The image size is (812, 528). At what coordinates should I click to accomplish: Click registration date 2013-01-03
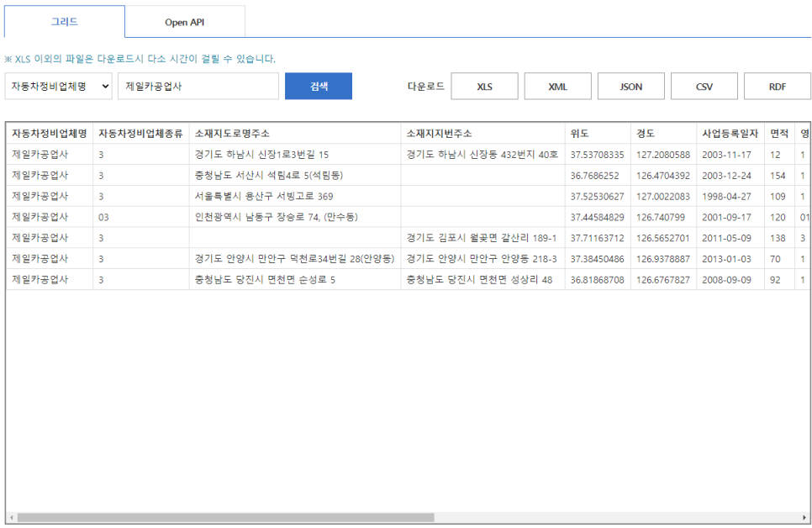click(726, 259)
